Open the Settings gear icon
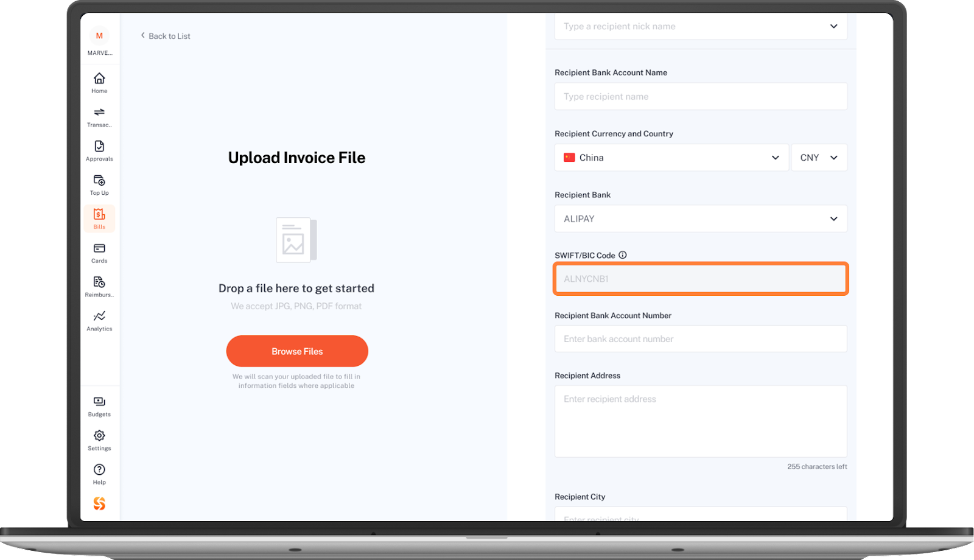 (99, 436)
